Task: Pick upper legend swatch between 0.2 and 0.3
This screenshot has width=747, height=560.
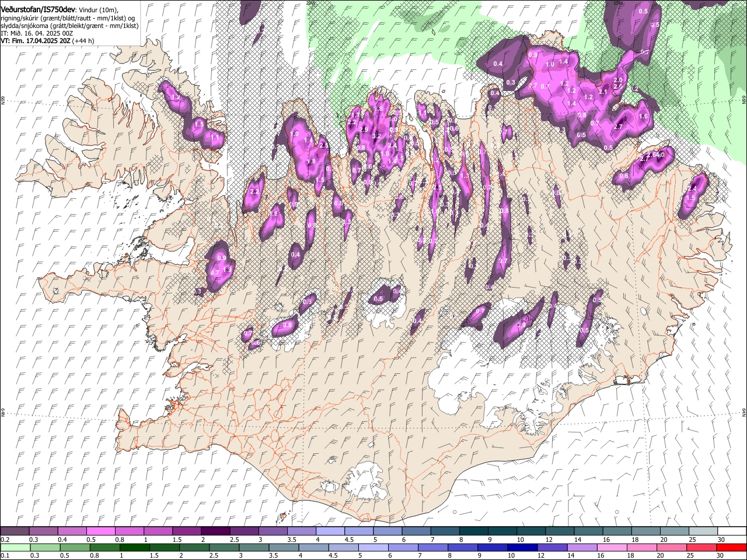Action: click(x=15, y=531)
